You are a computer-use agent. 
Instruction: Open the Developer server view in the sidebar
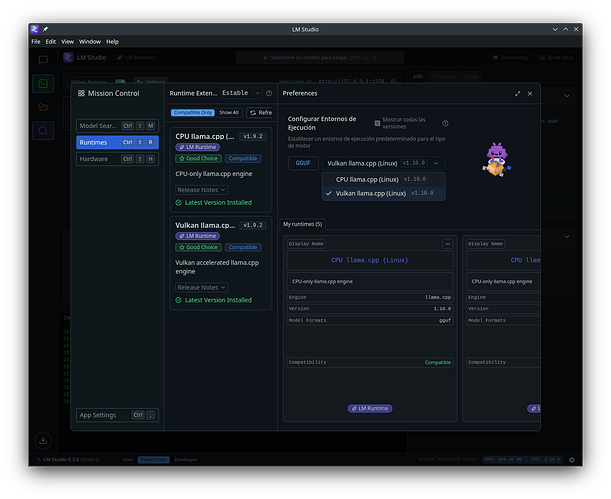pos(43,83)
